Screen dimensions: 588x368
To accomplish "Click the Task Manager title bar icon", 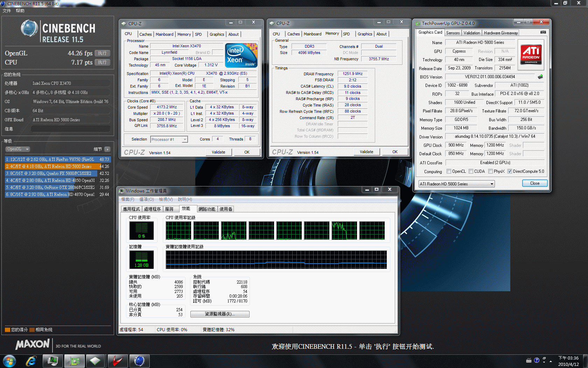I will coord(121,191).
